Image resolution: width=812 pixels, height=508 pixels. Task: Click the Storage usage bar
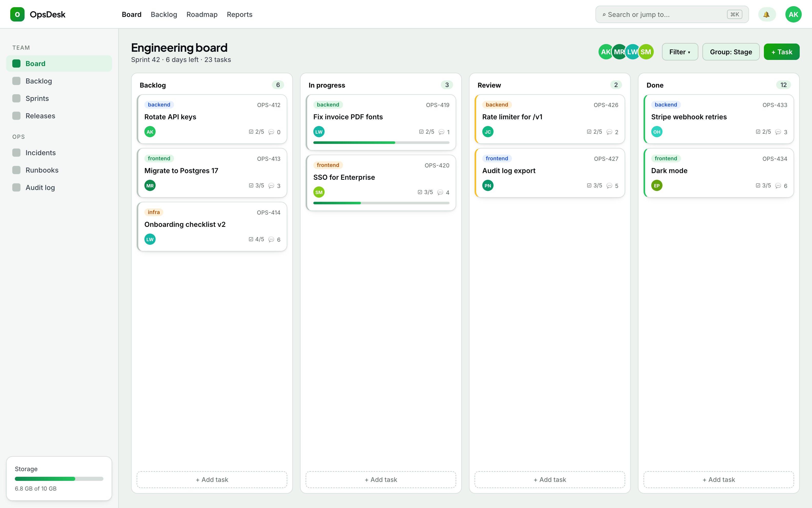tap(59, 479)
